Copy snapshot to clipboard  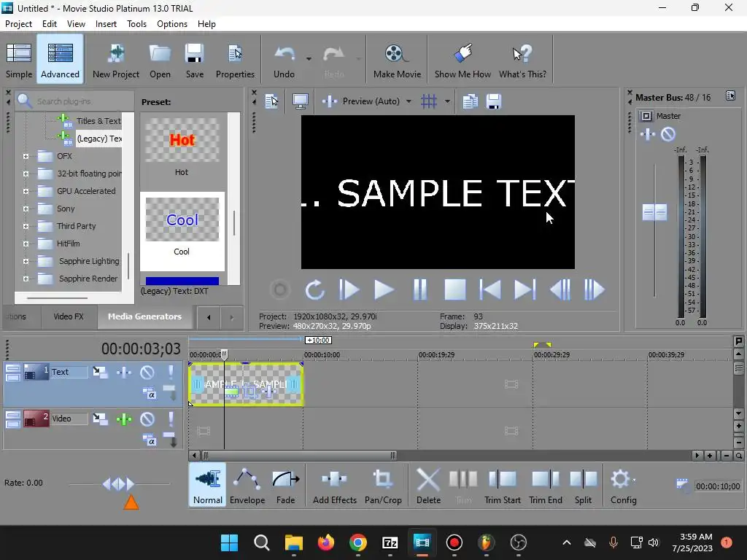point(471,101)
